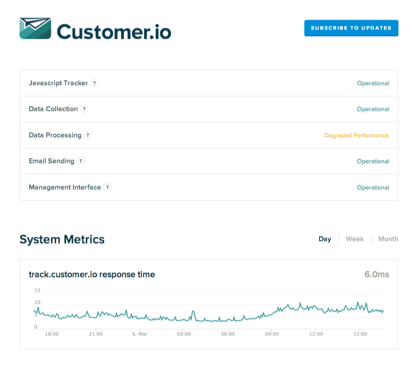Click the 6. Mar date marker on chart axis

[139, 334]
